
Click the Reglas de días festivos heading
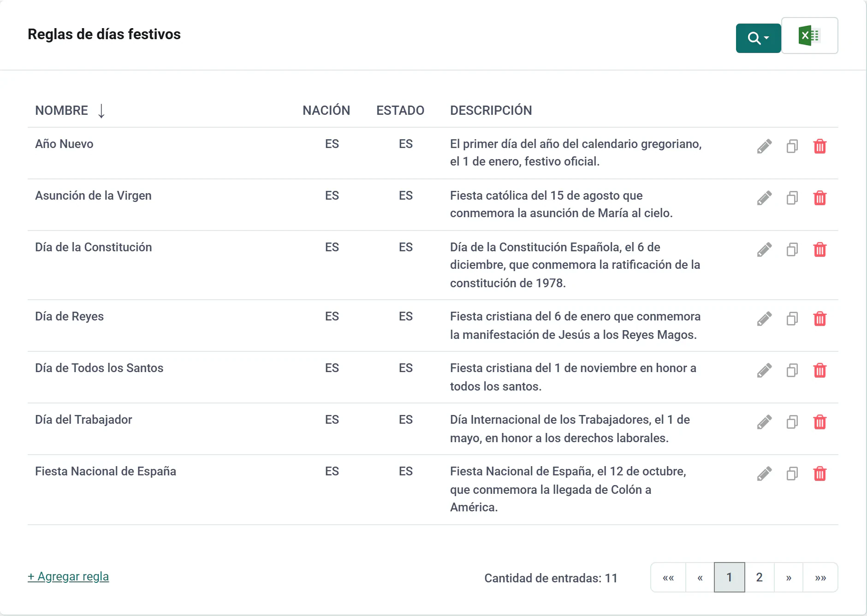tap(104, 35)
